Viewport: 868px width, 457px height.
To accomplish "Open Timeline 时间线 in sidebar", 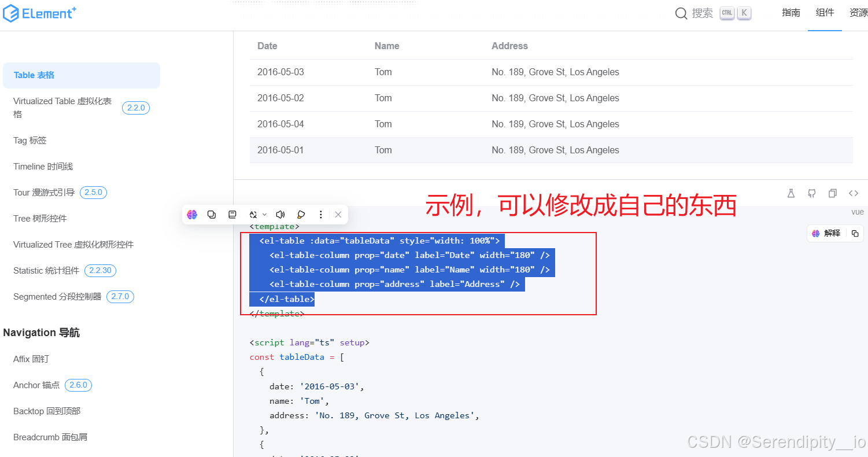I will [43, 167].
